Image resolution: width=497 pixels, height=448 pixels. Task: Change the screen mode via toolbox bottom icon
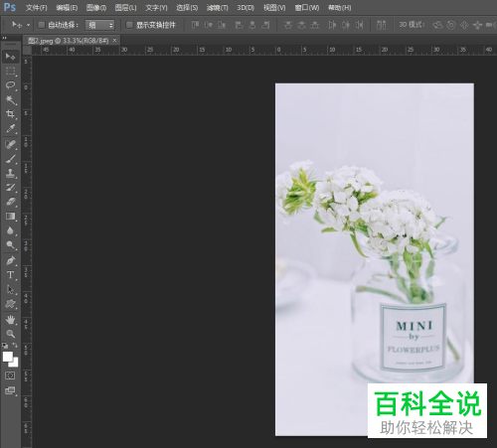click(x=10, y=390)
